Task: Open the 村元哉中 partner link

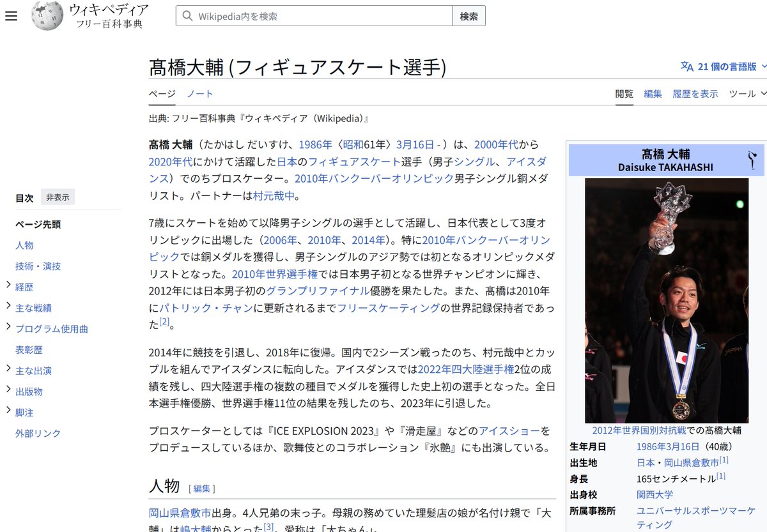Action: point(274,195)
